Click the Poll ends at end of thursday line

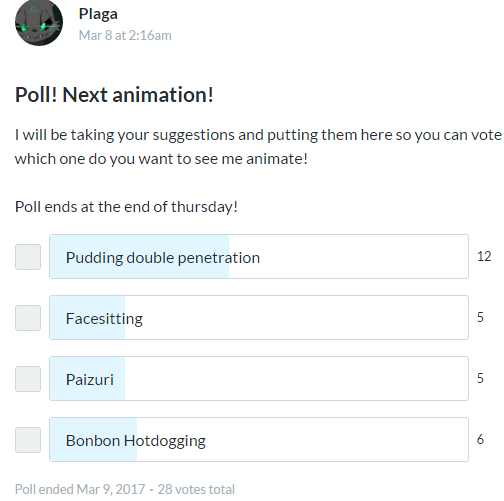point(126,207)
